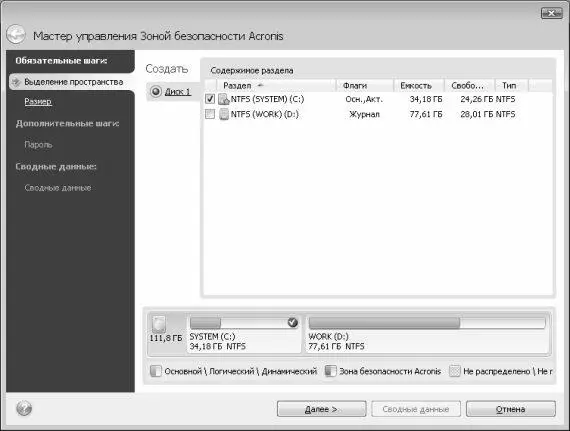The image size is (570, 431).
Task: Click the Журнал flags cell
Action: [364, 114]
